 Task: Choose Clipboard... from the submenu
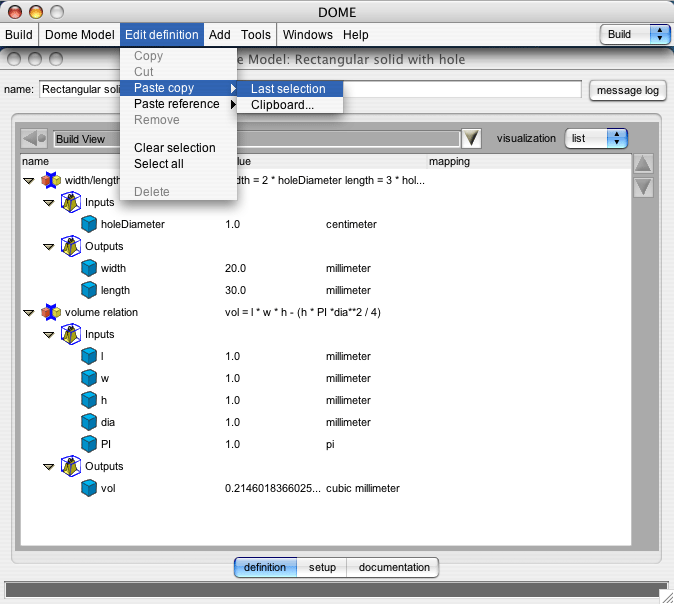[x=290, y=105]
